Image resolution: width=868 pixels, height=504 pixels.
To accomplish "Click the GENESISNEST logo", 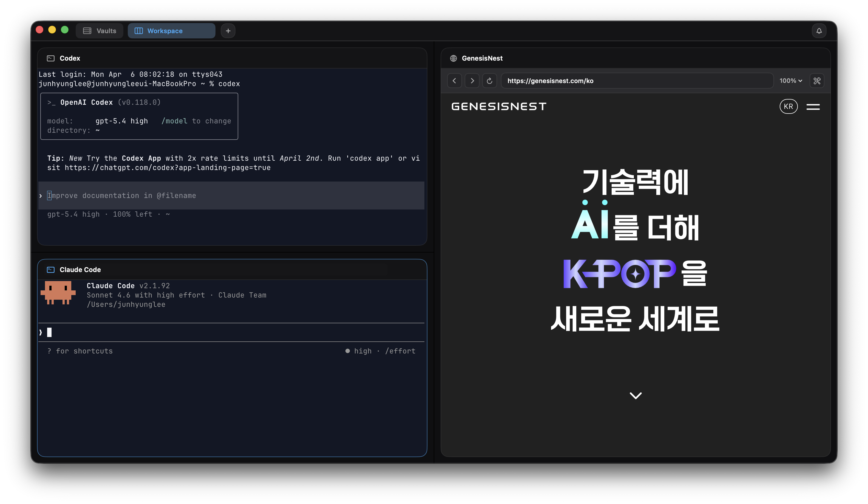I will click(498, 106).
